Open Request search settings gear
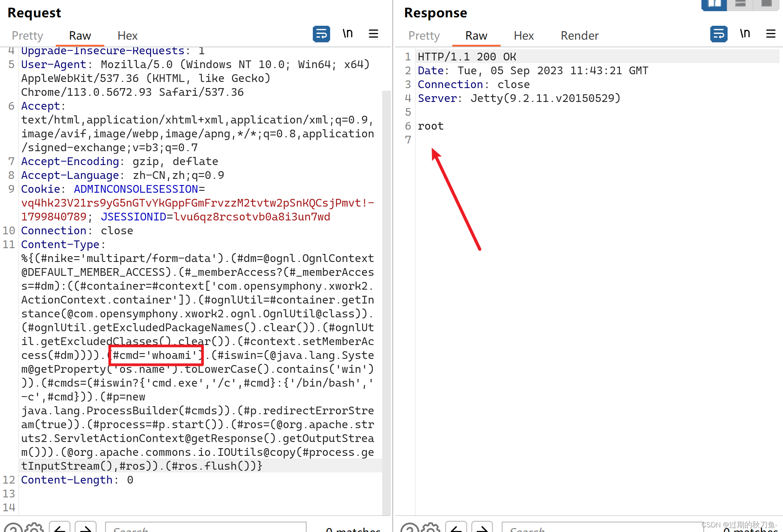Screen dimensions: 783x532 point(34,528)
